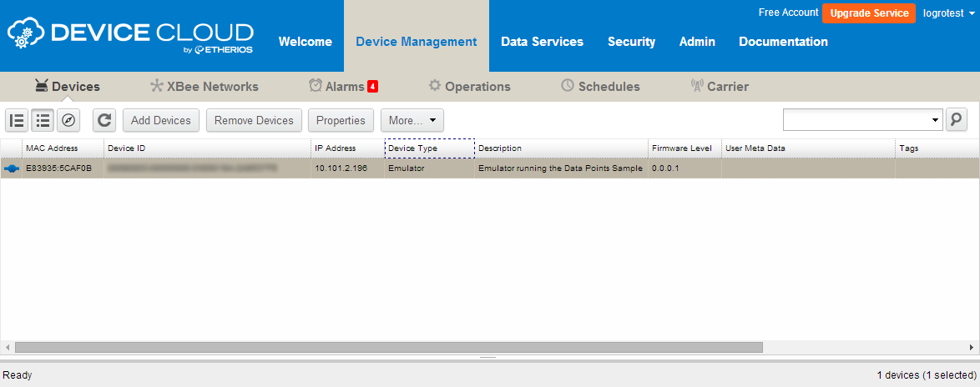Click IP address 10.101.2.196 cell
Image resolution: width=980 pixels, height=387 pixels.
[347, 168]
